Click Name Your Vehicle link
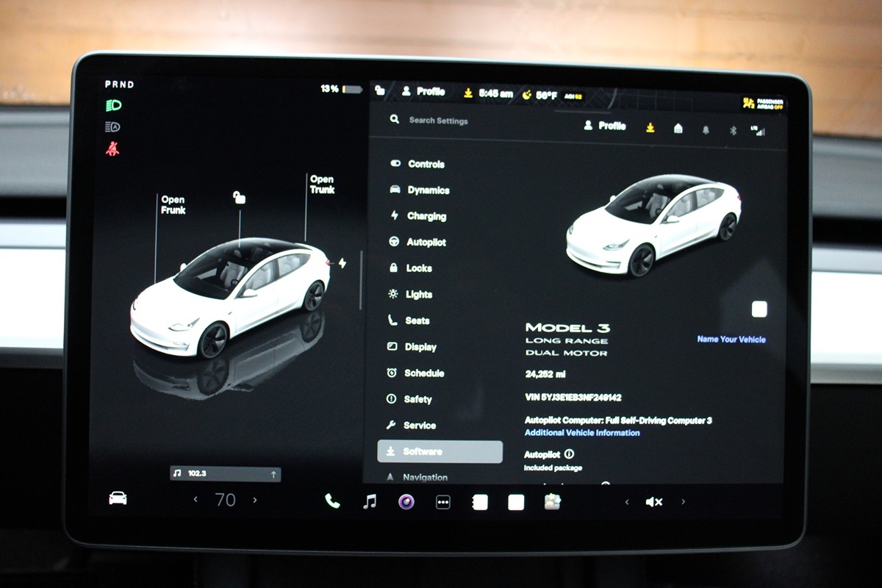Viewport: 882px width, 588px height. pyautogui.click(x=731, y=340)
